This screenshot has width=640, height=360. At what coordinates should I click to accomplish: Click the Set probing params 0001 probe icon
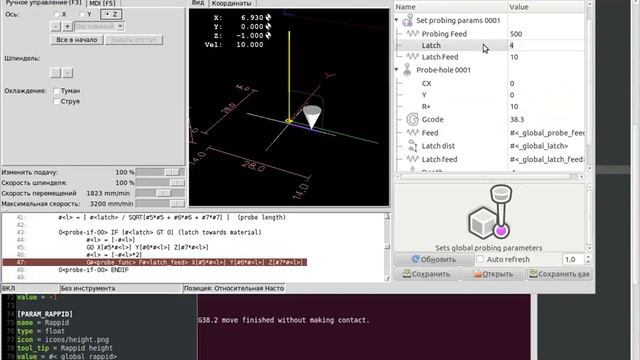(407, 20)
